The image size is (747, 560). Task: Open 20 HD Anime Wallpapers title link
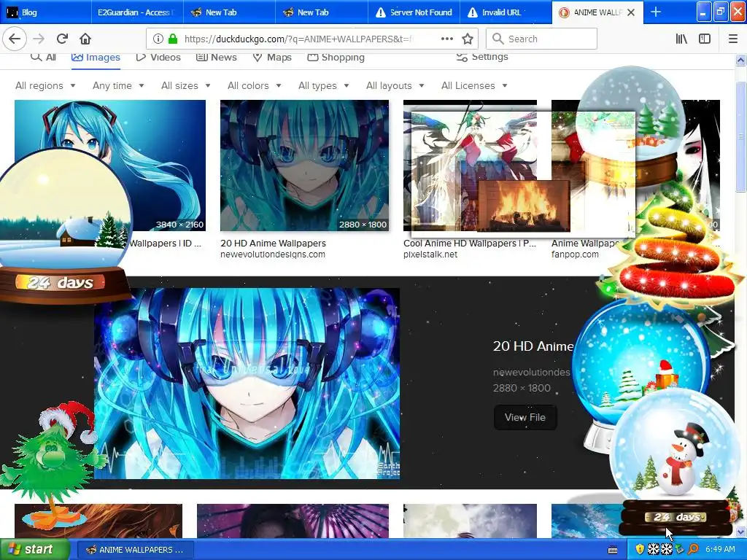click(x=273, y=244)
